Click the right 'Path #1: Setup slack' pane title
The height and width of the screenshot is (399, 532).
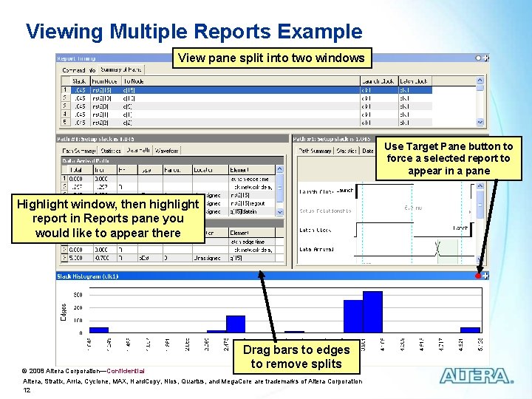[x=332, y=139]
